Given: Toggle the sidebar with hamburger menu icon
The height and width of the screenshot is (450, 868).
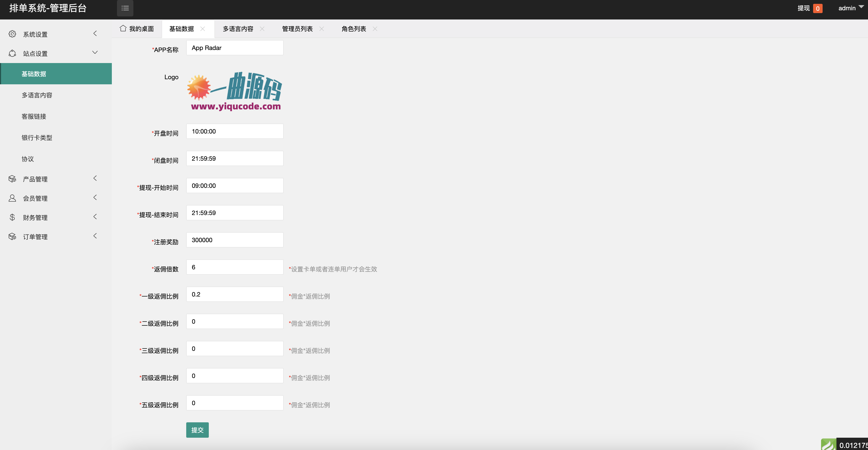Looking at the screenshot, I should pyautogui.click(x=125, y=8).
